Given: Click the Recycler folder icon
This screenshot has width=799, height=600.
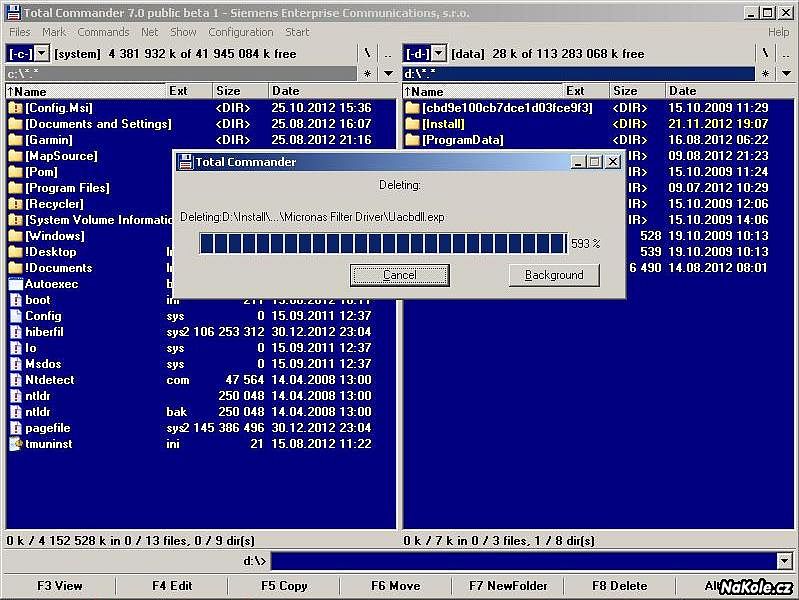Looking at the screenshot, I should 16,204.
